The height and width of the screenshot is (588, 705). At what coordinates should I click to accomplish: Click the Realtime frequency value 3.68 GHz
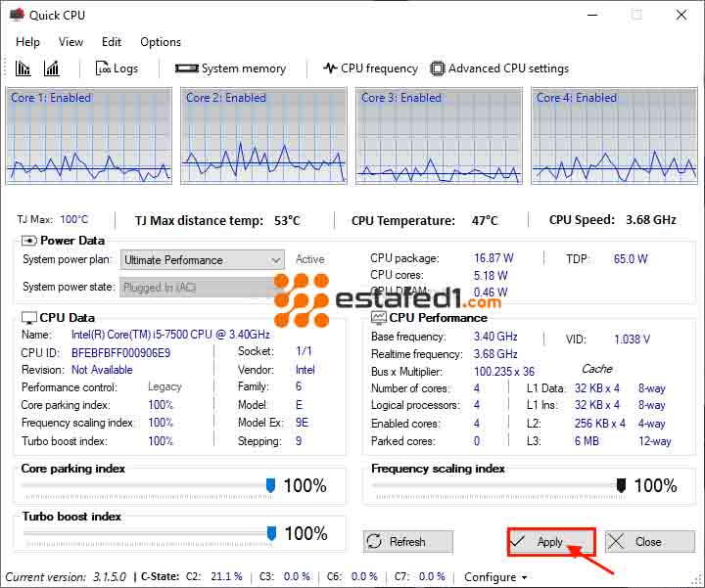(x=495, y=354)
